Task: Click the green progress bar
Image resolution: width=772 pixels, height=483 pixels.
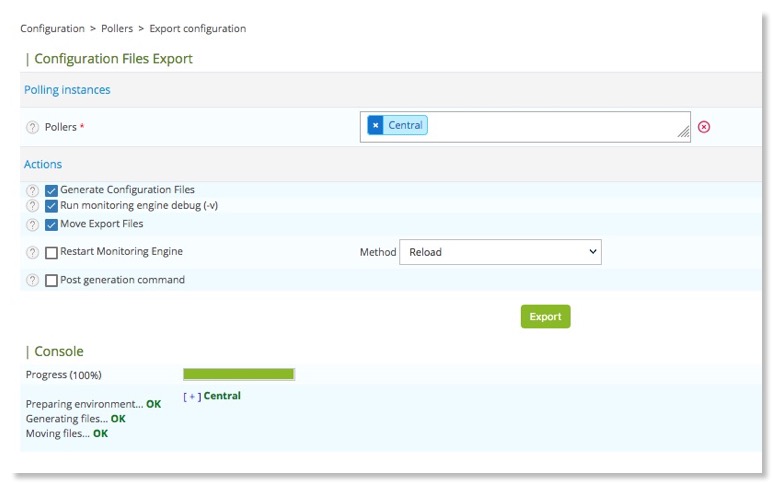Action: coord(238,374)
